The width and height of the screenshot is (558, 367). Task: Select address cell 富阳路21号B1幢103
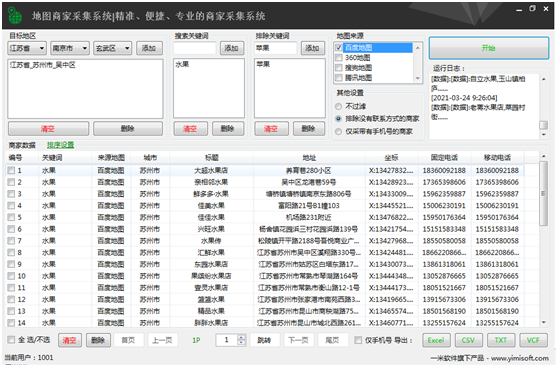coord(309,206)
